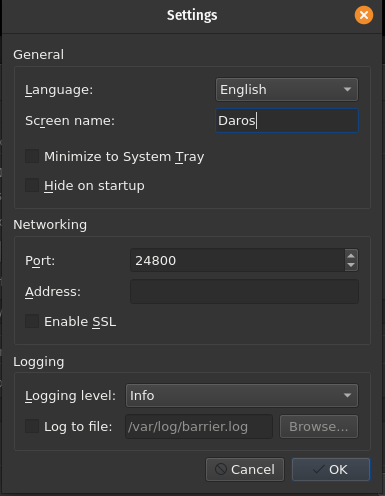Click the Screen name field containing Daros
This screenshot has width=385, height=496.
click(x=287, y=120)
